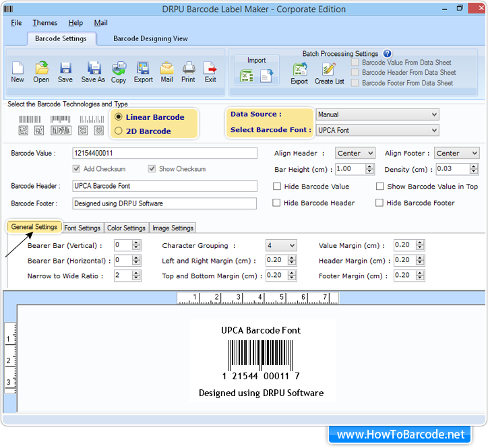Open the Align Header dropdown
This screenshot has width=488, height=448.
click(355, 154)
